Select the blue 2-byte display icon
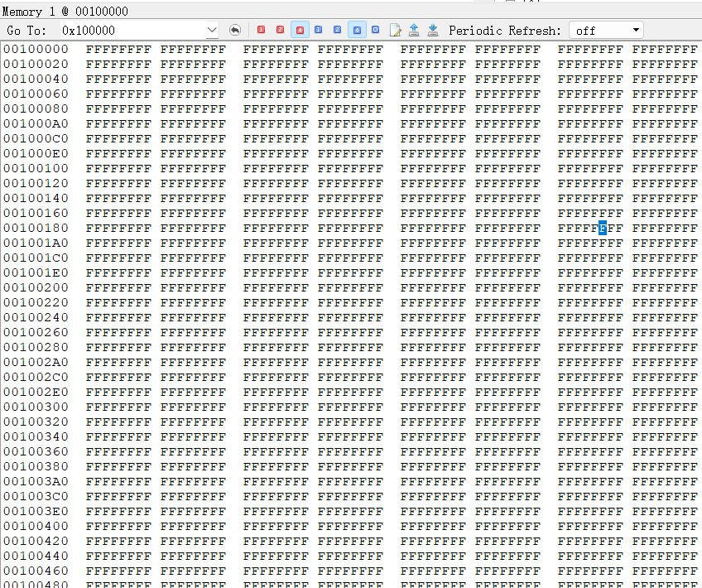This screenshot has height=588, width=702. pyautogui.click(x=338, y=30)
